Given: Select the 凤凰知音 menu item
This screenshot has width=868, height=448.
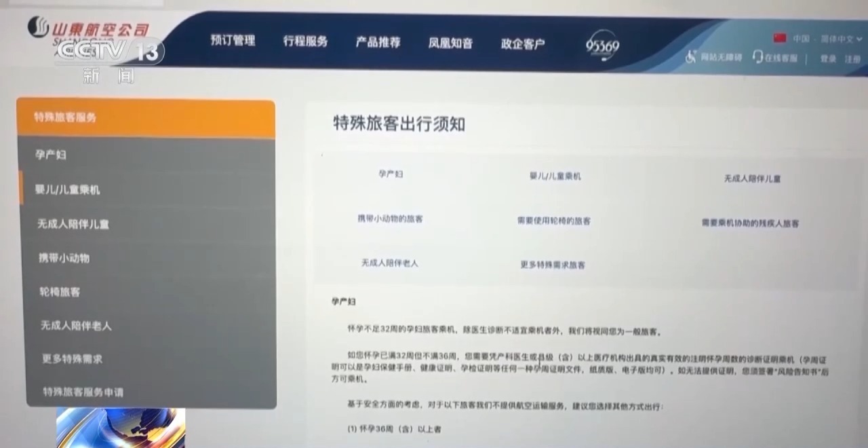Looking at the screenshot, I should click(x=450, y=42).
